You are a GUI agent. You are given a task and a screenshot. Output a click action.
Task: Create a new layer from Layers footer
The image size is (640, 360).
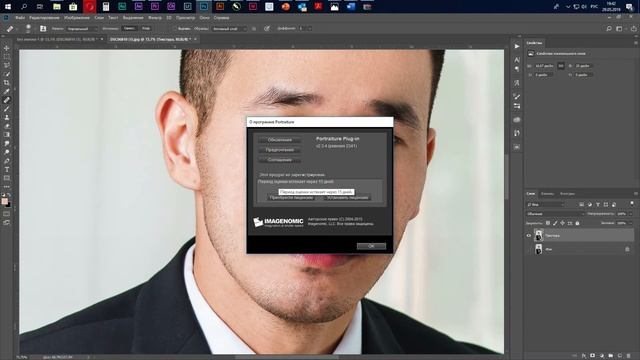click(620, 356)
